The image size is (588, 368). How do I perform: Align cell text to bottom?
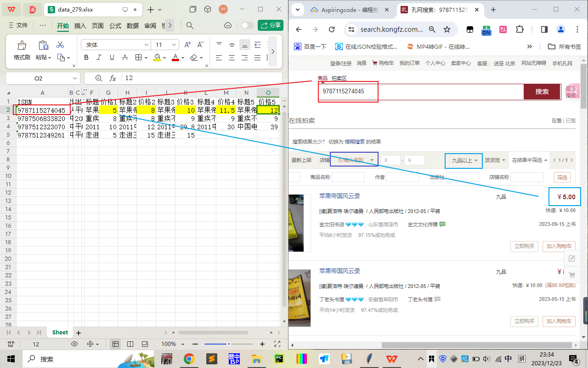pos(245,45)
